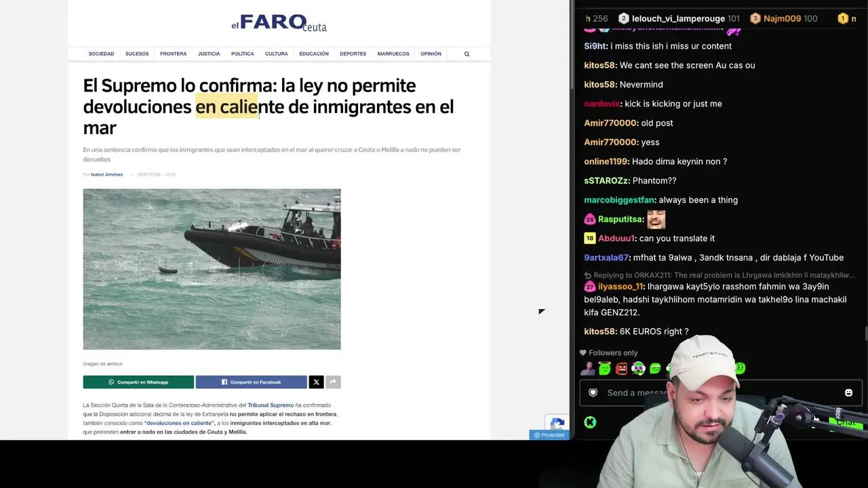Open Najm009's leaderboard profile
Screen dimensions: 868x488
point(784,19)
